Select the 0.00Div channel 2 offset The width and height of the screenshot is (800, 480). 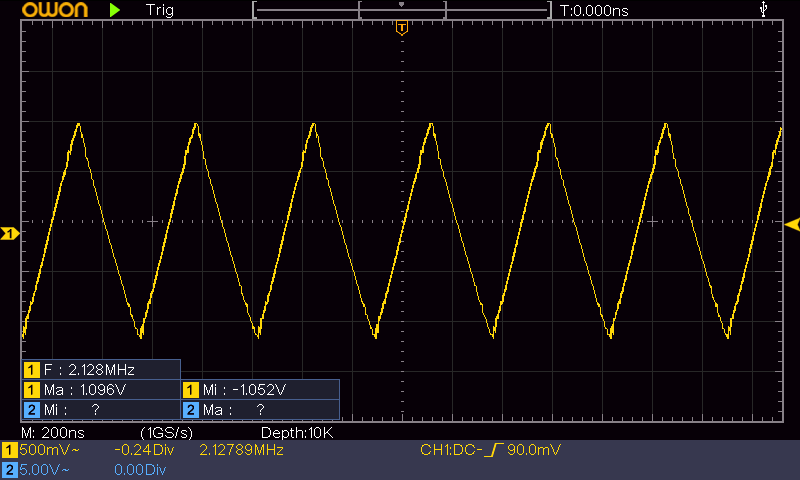[140, 470]
